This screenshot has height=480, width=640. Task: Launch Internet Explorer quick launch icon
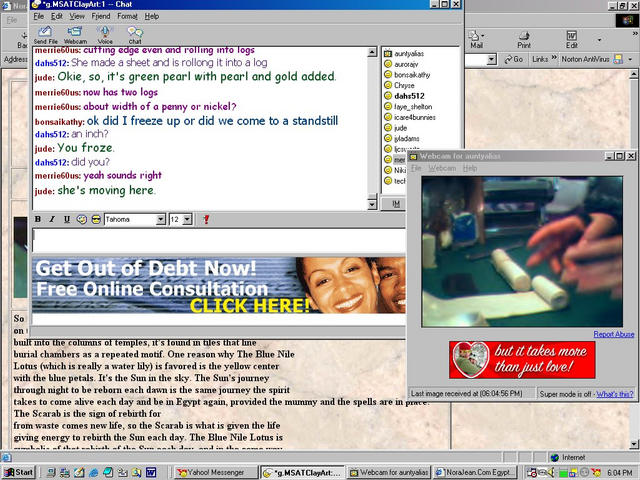(x=93, y=473)
